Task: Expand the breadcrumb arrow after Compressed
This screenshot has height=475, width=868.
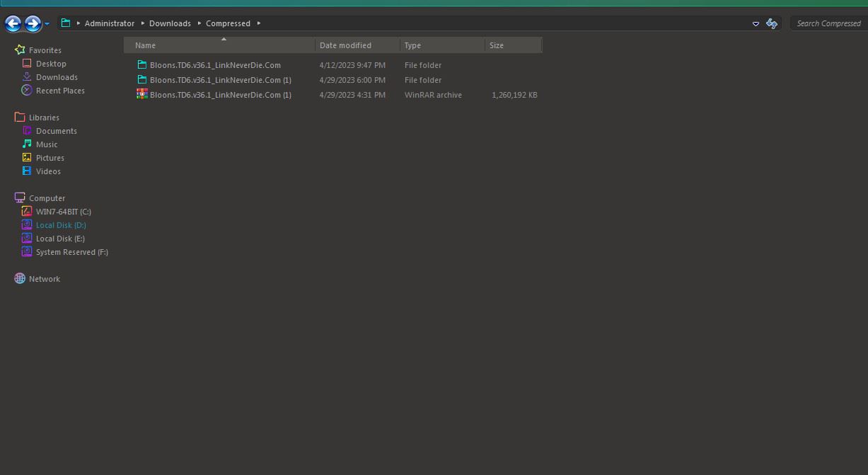Action: [259, 23]
